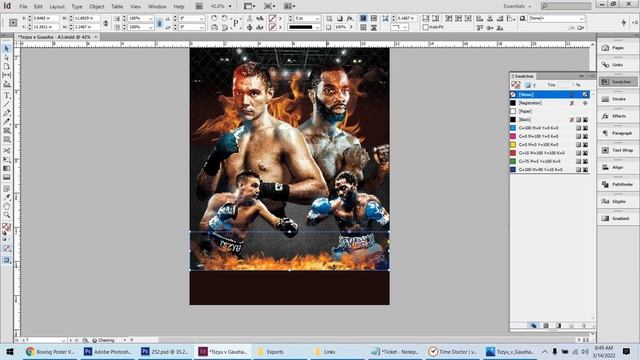Viewport: 640px width, 360px height.
Task: Open the Stroke panel
Action: [618, 99]
